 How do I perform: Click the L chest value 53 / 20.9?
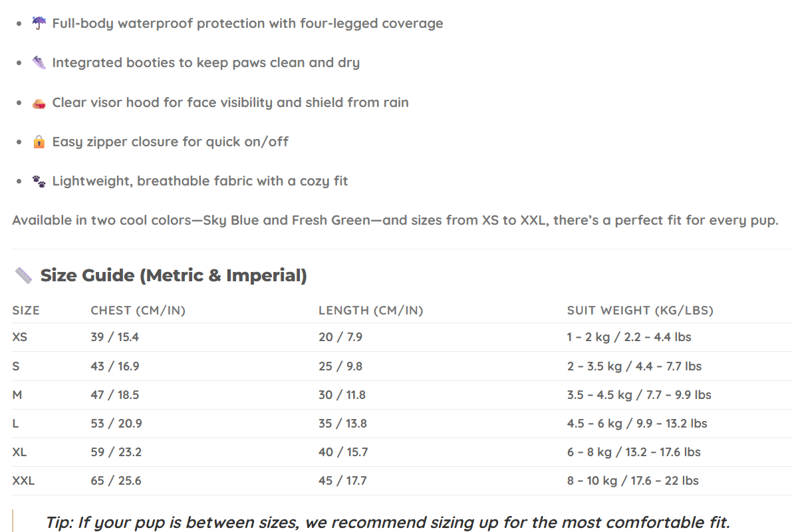116,424
